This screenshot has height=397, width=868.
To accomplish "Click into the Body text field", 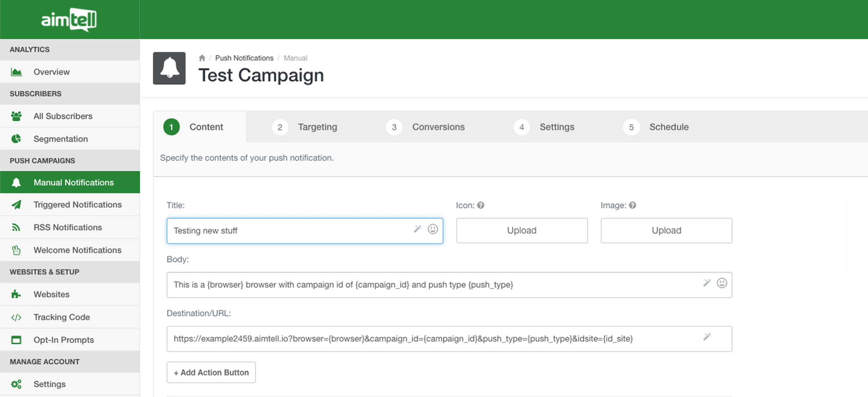I will click(432, 285).
